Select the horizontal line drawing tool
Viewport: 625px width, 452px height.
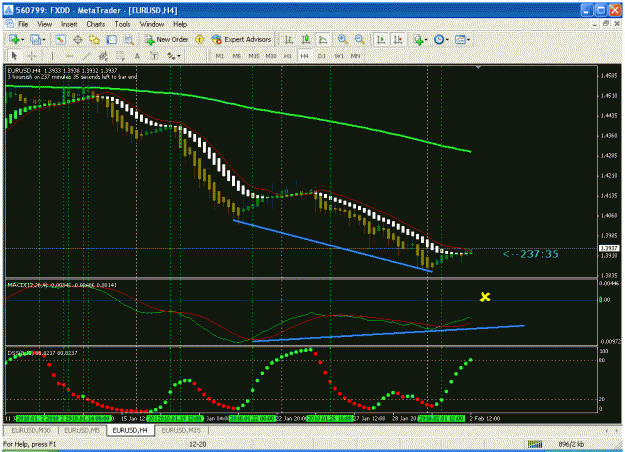(69, 56)
